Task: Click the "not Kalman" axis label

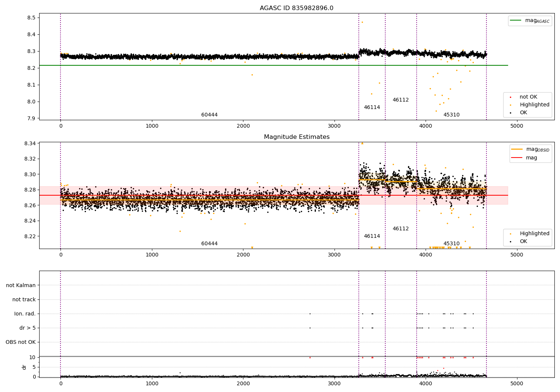Action: point(21,285)
